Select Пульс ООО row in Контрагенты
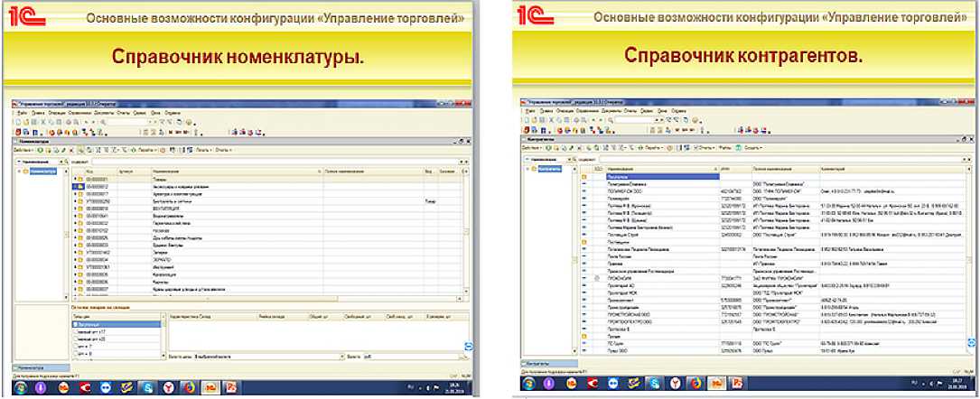980x399 pixels. [772, 351]
